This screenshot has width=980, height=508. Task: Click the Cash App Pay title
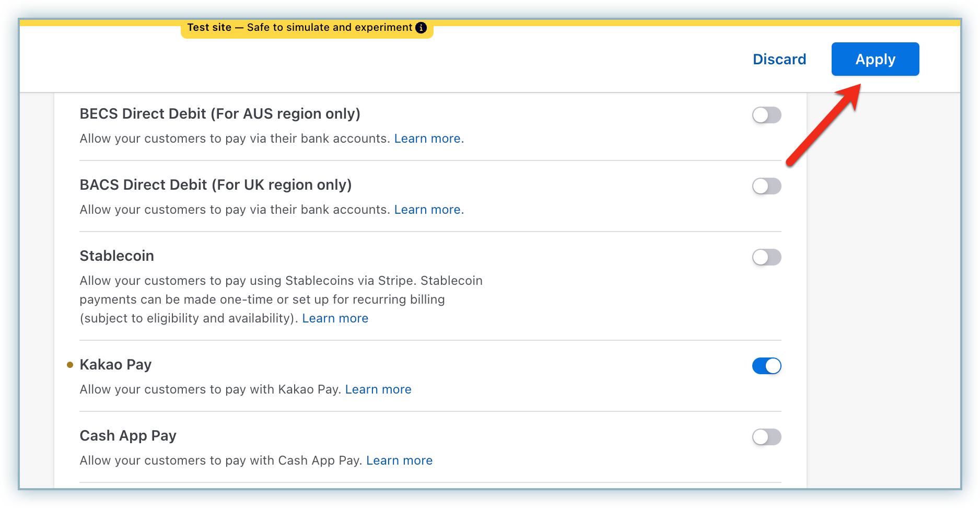tap(128, 436)
